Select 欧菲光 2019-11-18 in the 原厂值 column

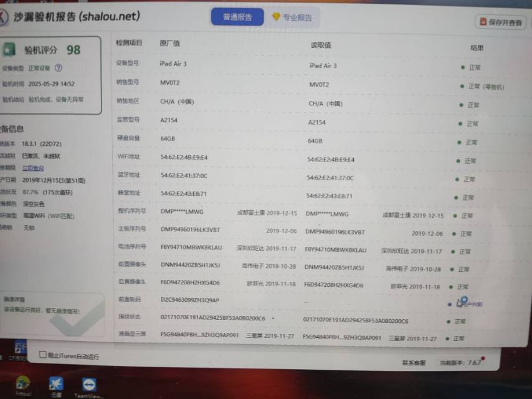[271, 284]
